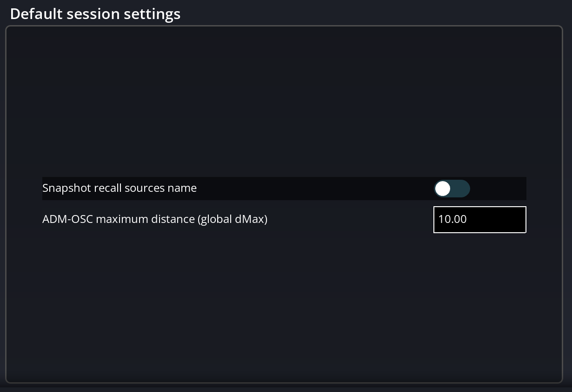The width and height of the screenshot is (572, 392).
Task: Click the Snapshot recall sources name label
Action: tap(119, 188)
